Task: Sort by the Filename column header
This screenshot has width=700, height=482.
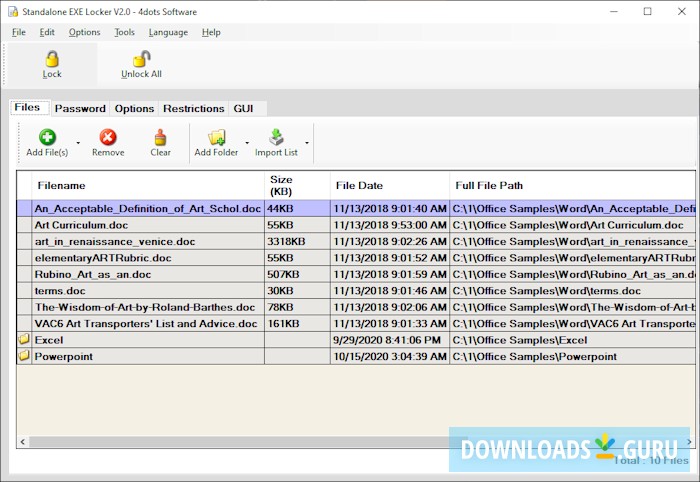Action: click(148, 185)
